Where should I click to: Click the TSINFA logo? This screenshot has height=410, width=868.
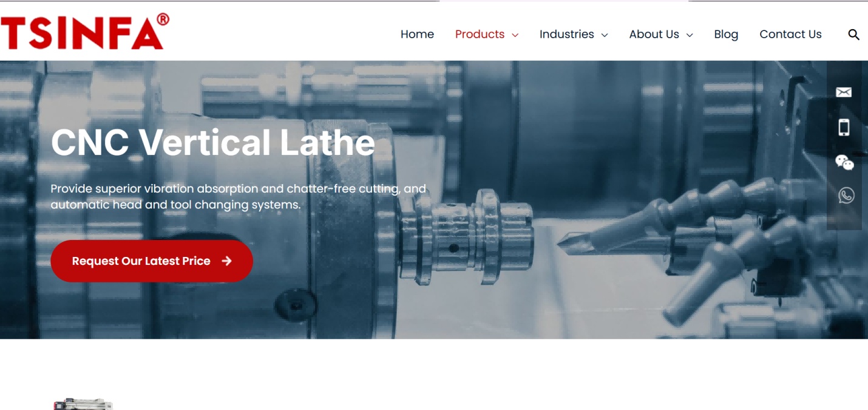pos(85,31)
